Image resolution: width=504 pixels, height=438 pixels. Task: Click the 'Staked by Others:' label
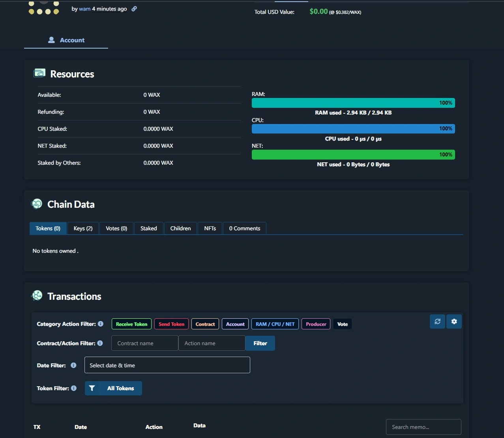(59, 163)
